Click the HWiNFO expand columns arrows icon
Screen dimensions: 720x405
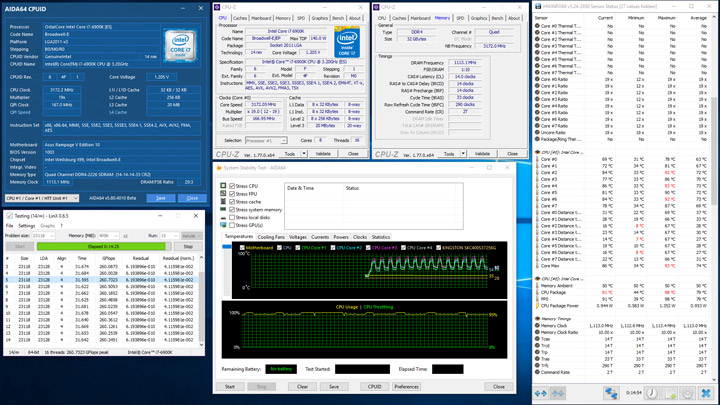(x=543, y=393)
